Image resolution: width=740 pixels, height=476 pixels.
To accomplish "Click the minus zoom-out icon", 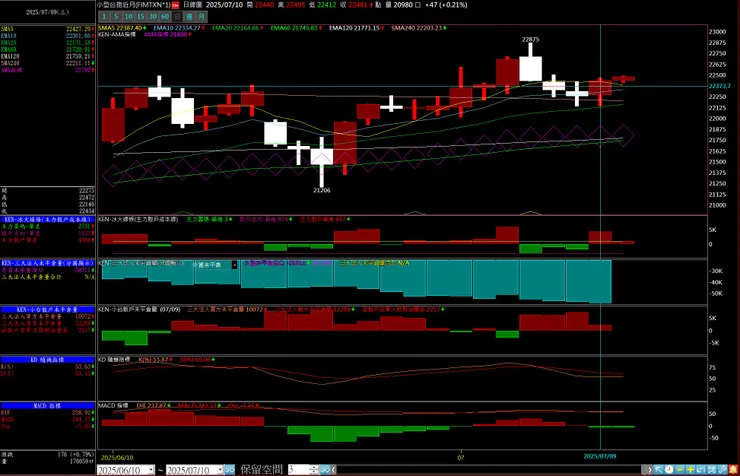I will (x=680, y=470).
